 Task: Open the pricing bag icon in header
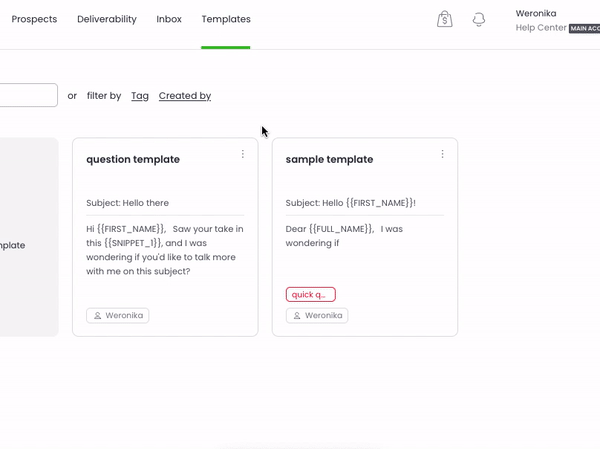(x=445, y=19)
